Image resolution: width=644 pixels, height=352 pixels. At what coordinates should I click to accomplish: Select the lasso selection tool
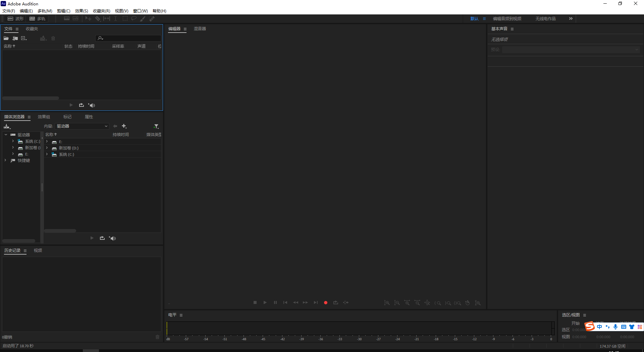pos(133,18)
